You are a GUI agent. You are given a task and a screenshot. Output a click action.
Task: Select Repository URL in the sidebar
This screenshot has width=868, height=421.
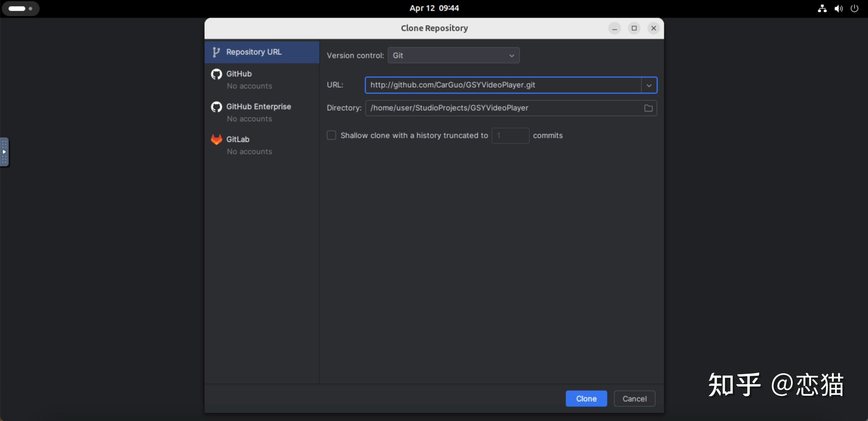click(262, 52)
